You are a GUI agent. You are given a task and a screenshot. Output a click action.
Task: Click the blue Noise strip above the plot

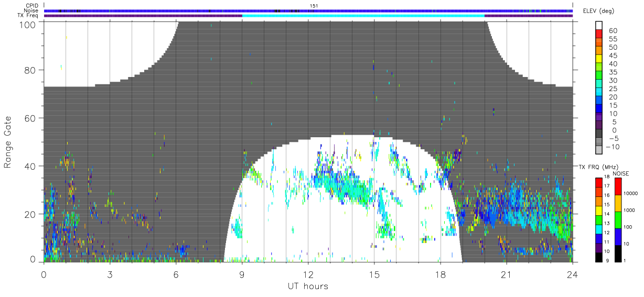308,10
